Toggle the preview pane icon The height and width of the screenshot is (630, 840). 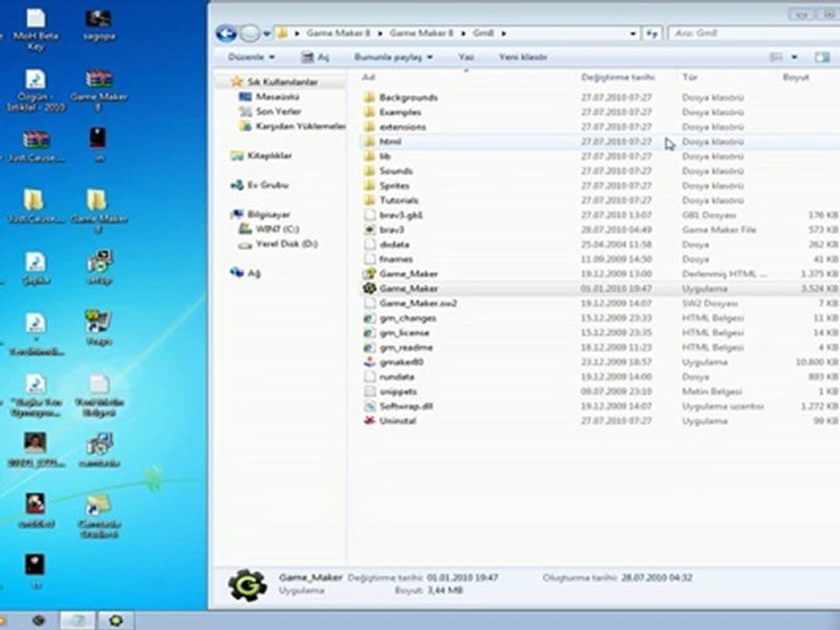click(822, 58)
